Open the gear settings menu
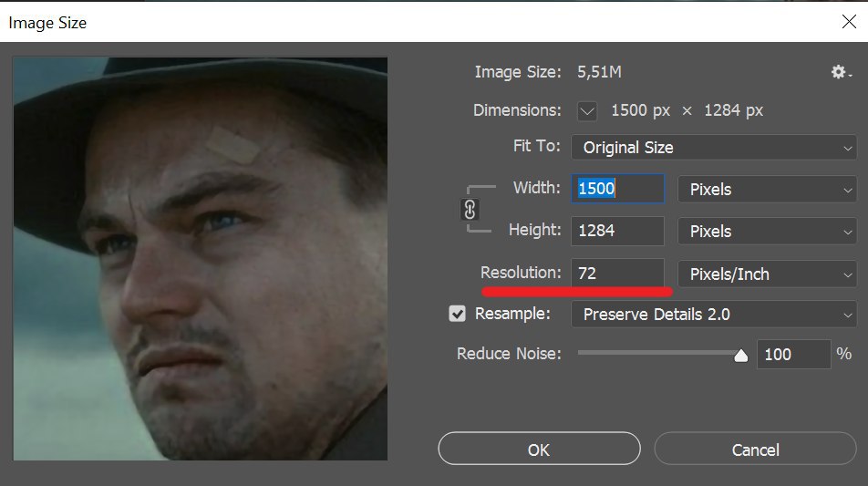Image resolution: width=868 pixels, height=486 pixels. coord(841,72)
